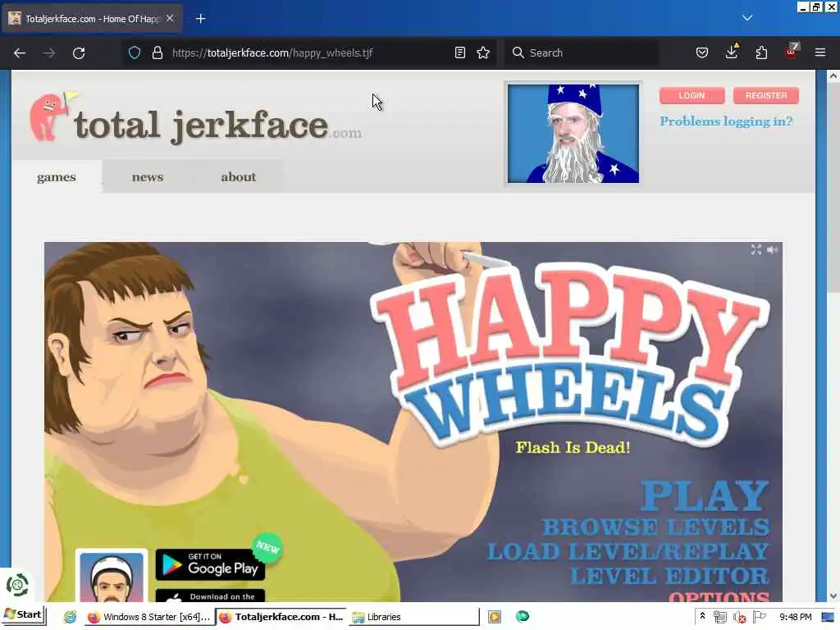Open the extensions puzzle icon
840x630 pixels.
tap(761, 52)
